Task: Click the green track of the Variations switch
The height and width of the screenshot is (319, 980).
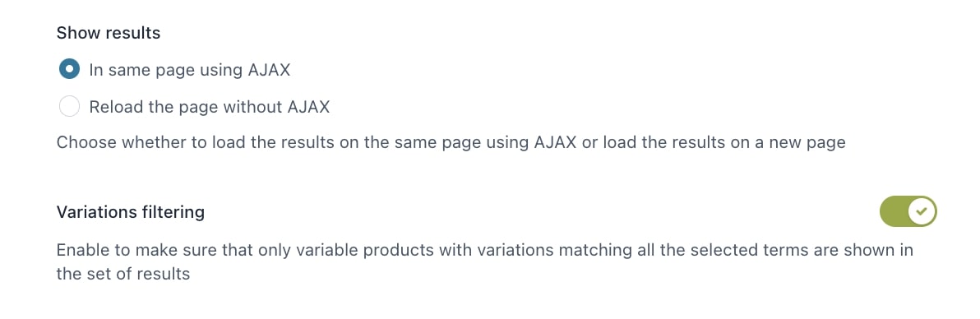Action: pos(894,212)
